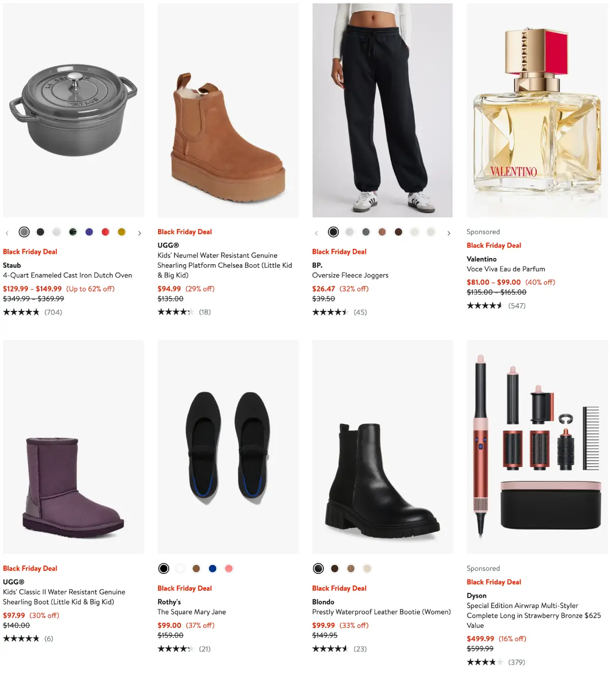Screen dimensions: 610x700
Task: Open Oversize Fleece Joggers product link
Action: [350, 275]
